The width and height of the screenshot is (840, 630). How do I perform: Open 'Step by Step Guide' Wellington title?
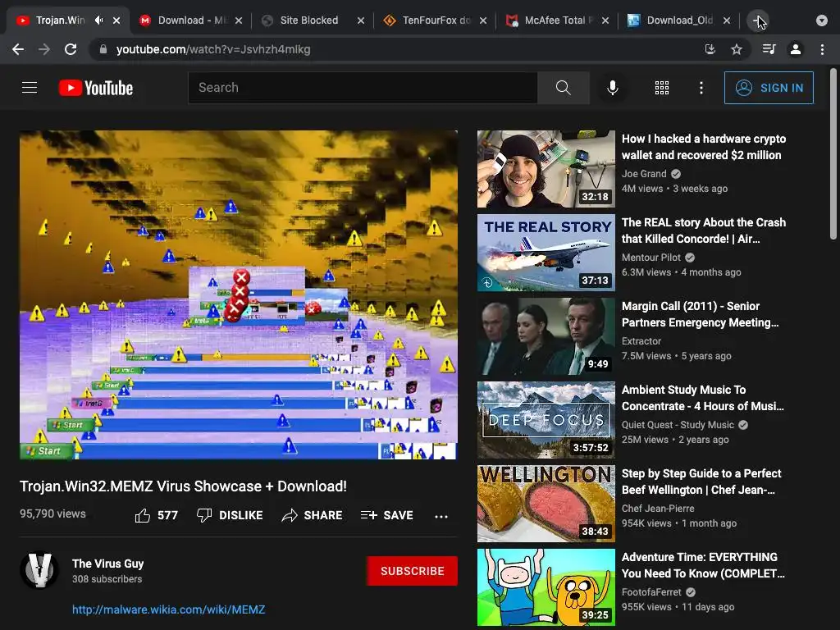tap(701, 481)
